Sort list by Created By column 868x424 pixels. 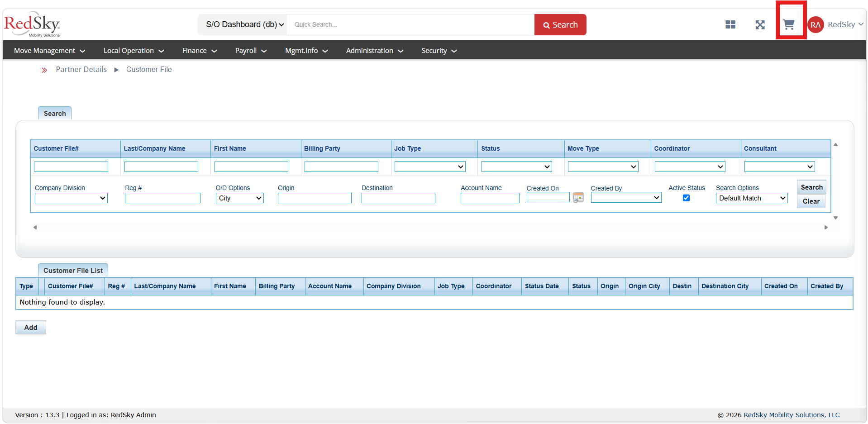pos(827,286)
